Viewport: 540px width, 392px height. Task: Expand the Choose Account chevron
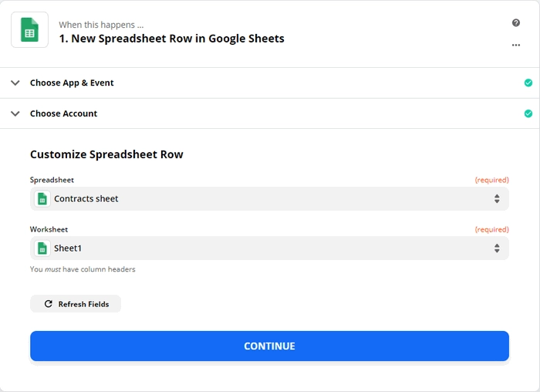pyautogui.click(x=15, y=113)
